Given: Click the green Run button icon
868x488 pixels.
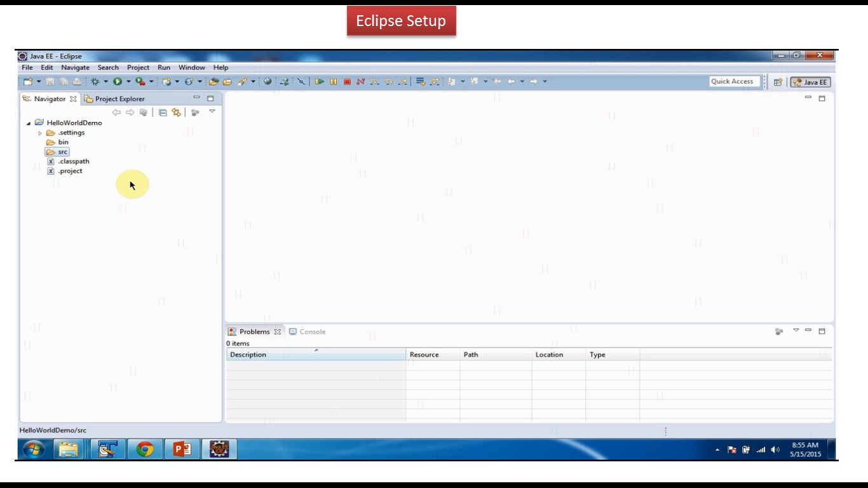Looking at the screenshot, I should [118, 81].
